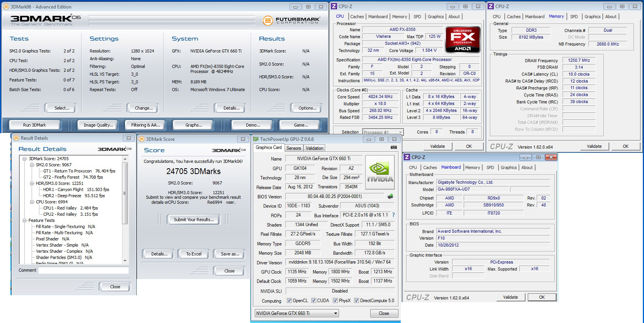Click Close button in Result Details window
Viewport: 644px width, 323px height.
coord(115,287)
